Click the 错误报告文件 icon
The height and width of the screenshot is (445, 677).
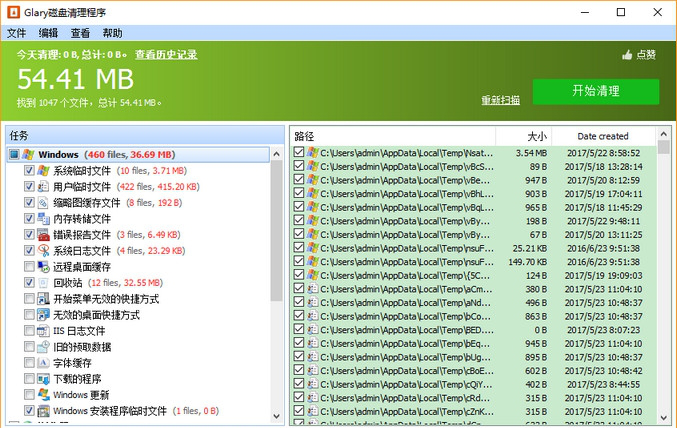(43, 234)
